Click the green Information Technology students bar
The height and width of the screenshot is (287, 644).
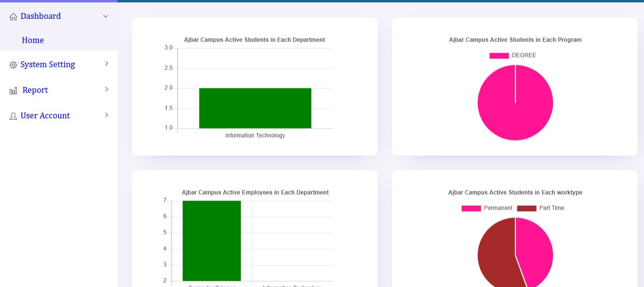pyautogui.click(x=255, y=108)
